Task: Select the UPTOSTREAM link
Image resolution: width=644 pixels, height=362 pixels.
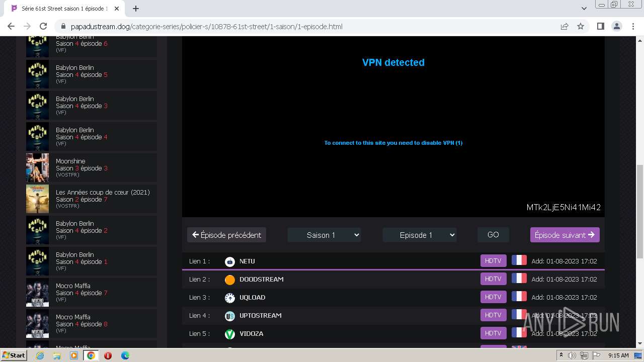Action: (x=393, y=316)
